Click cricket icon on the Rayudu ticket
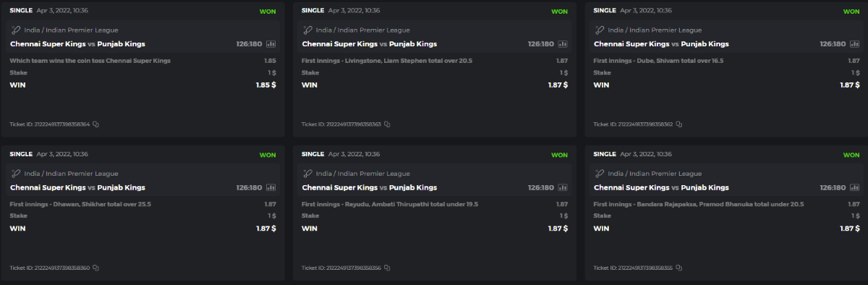868x285 pixels. [x=308, y=174]
